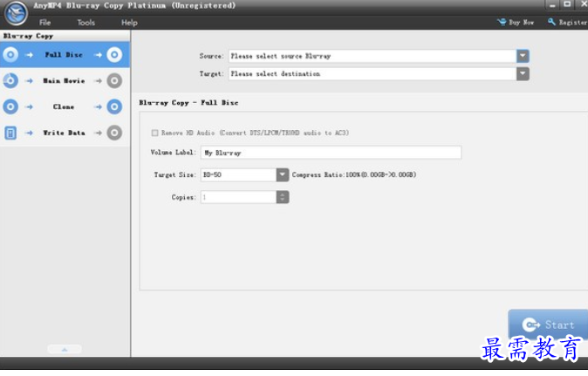Click the Target field 'Please select destination'
588x376 pixels.
373,74
